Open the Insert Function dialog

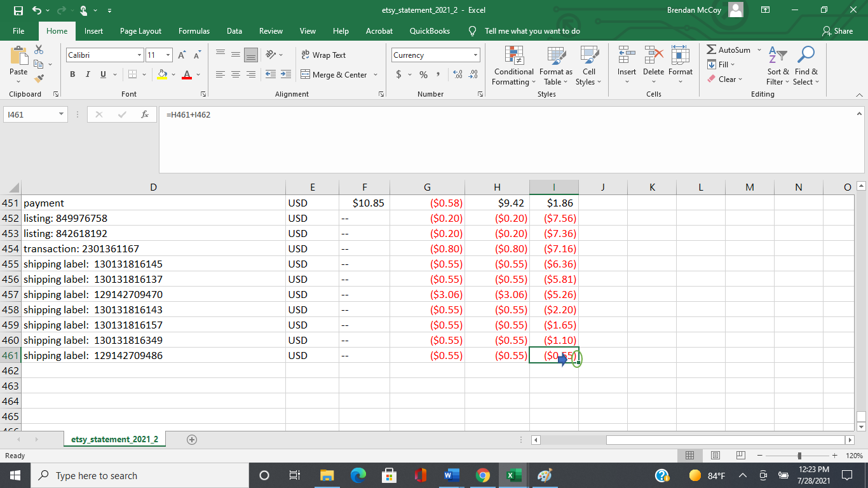click(x=145, y=114)
